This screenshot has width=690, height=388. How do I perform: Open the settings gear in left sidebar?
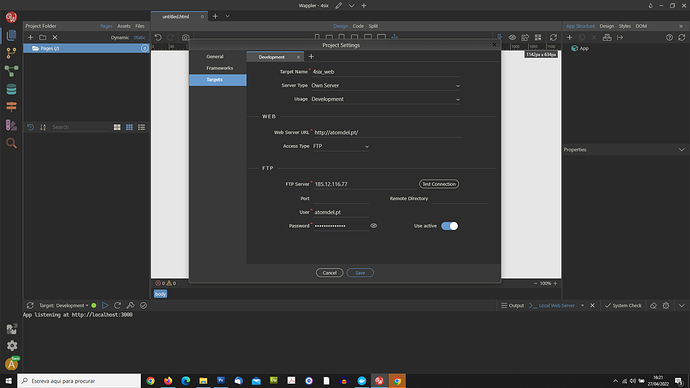click(x=12, y=346)
